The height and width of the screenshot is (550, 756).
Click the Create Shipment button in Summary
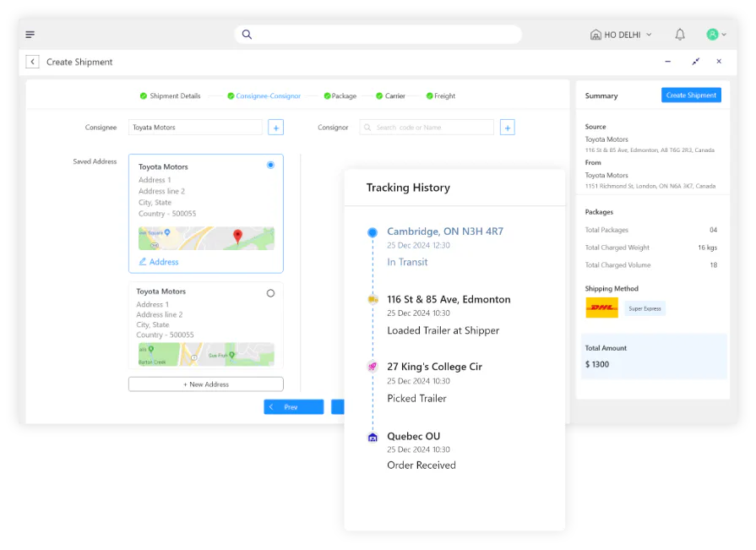click(691, 95)
